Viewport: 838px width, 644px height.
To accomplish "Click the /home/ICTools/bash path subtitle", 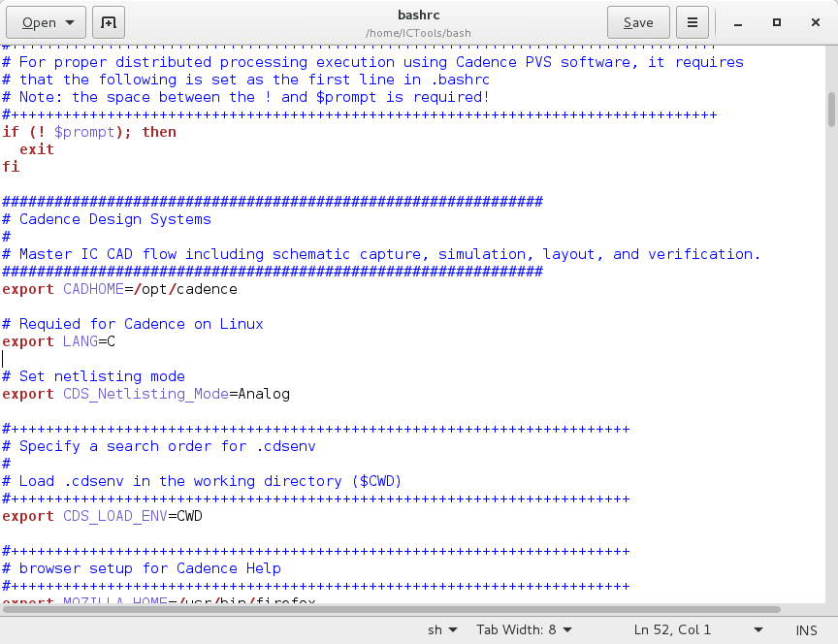I will point(418,33).
